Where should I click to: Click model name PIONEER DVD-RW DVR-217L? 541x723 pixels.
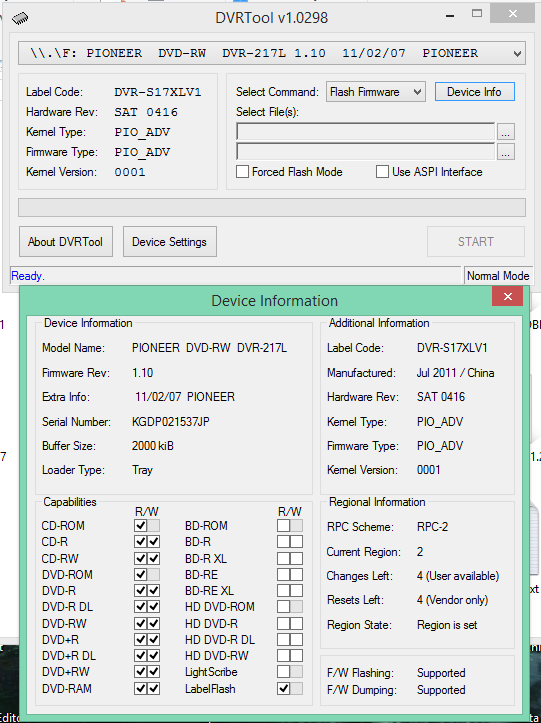click(209, 348)
